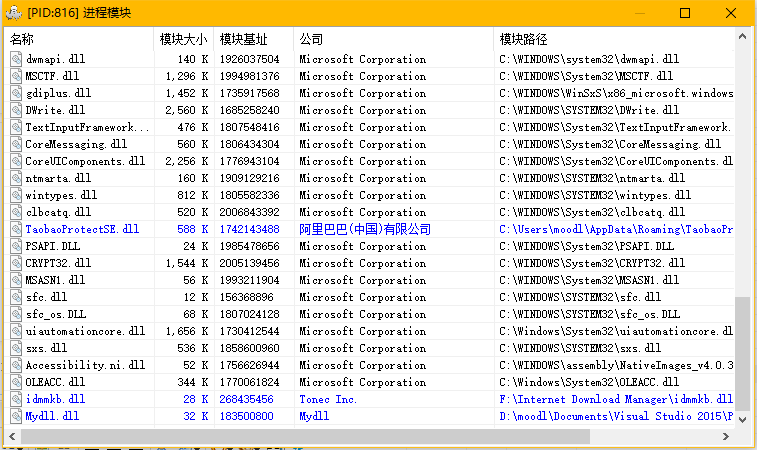Viewport: 757px width, 450px height.
Task: Select the dwmapi.dll module name
Action: click(x=55, y=59)
